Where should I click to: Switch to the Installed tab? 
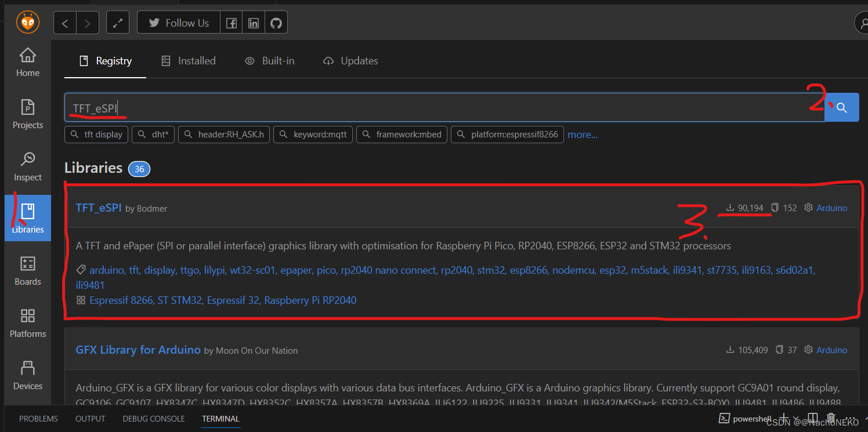189,61
